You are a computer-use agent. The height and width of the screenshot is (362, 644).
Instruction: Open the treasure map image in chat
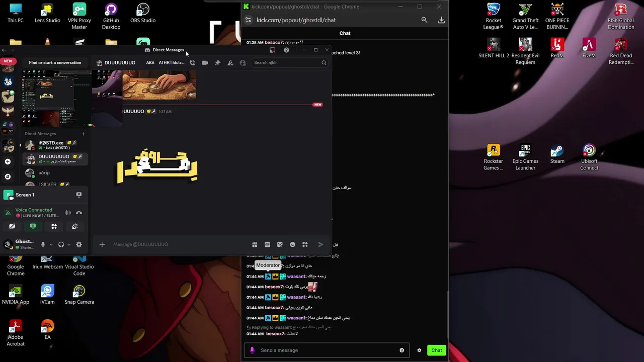click(159, 85)
